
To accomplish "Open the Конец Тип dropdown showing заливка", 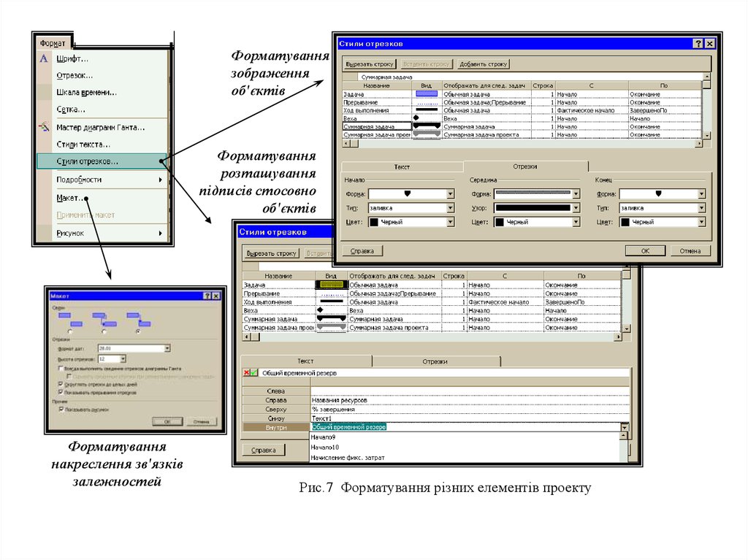I will (x=702, y=208).
